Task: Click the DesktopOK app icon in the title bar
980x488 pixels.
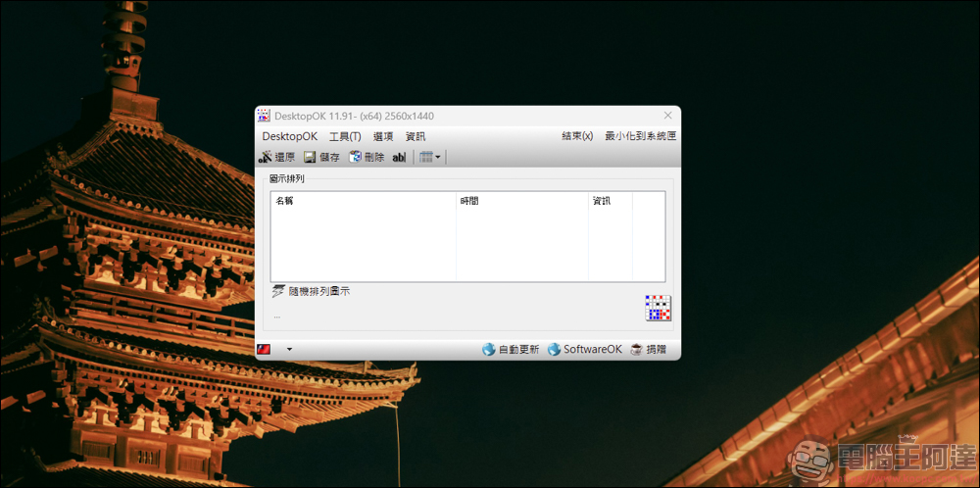Action: [264, 116]
